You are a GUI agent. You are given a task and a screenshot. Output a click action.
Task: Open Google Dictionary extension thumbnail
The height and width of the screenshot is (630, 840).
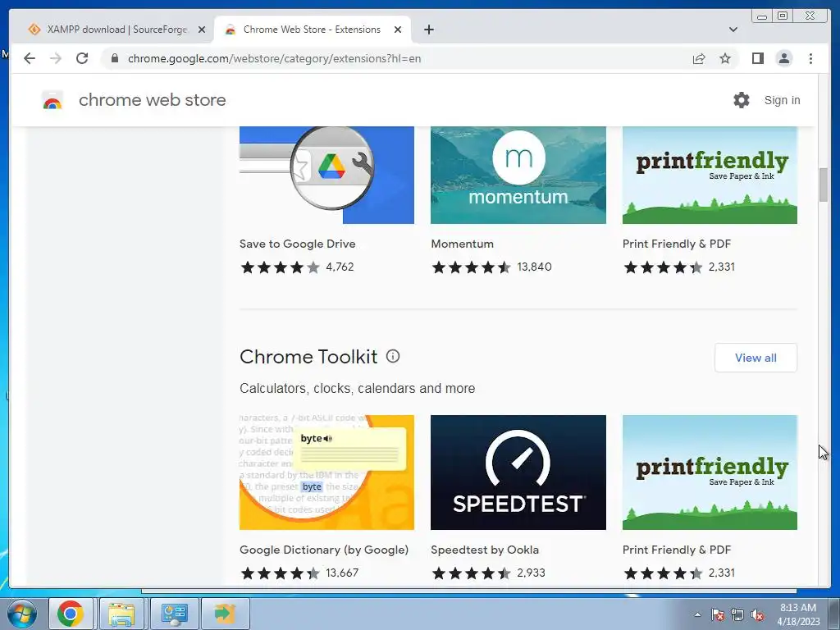(x=326, y=472)
